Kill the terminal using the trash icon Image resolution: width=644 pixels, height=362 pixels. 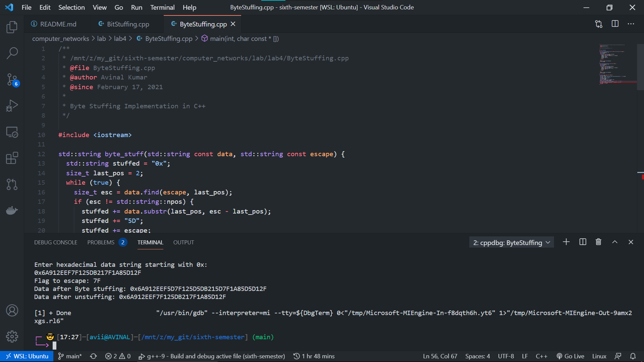[598, 242]
